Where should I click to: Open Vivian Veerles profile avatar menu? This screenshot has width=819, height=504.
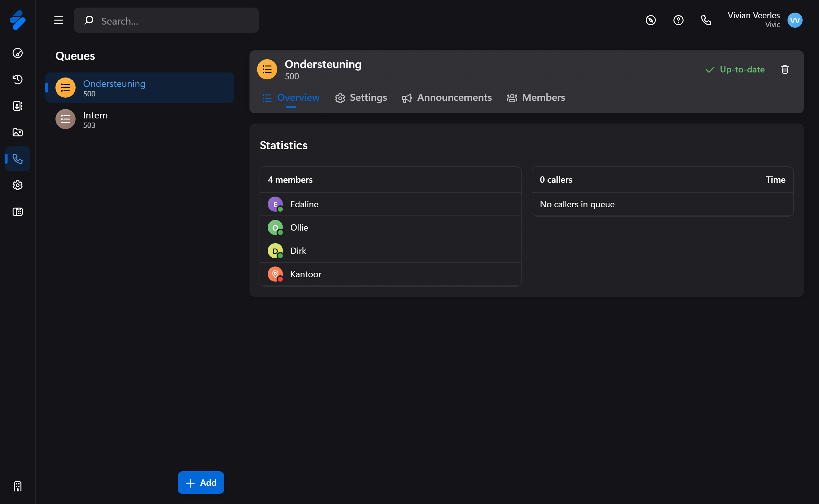795,20
